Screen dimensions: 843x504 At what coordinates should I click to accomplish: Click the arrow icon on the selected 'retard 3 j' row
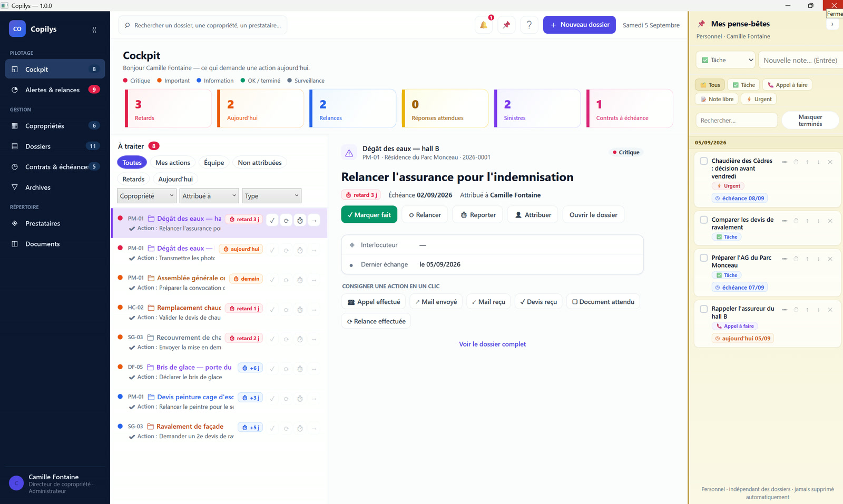coord(314,220)
